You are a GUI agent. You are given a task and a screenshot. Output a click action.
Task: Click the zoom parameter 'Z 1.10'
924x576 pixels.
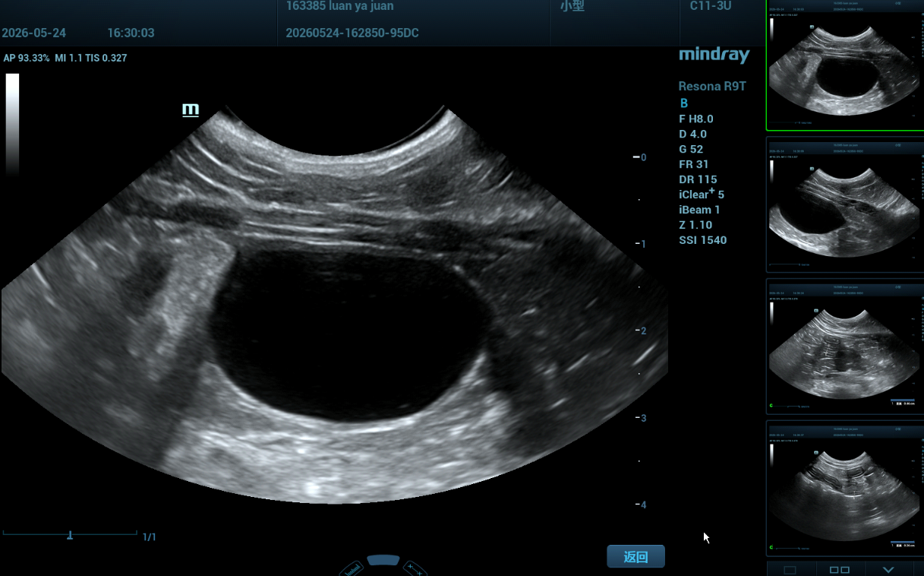695,225
